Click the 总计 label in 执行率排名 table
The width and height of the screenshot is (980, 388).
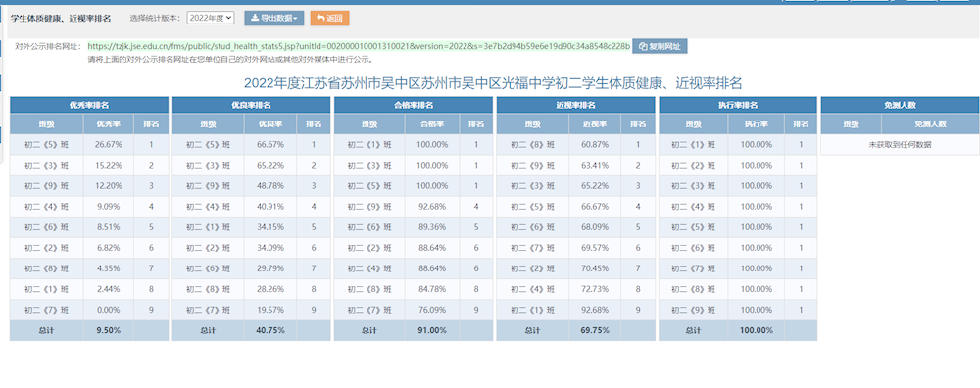pos(693,330)
